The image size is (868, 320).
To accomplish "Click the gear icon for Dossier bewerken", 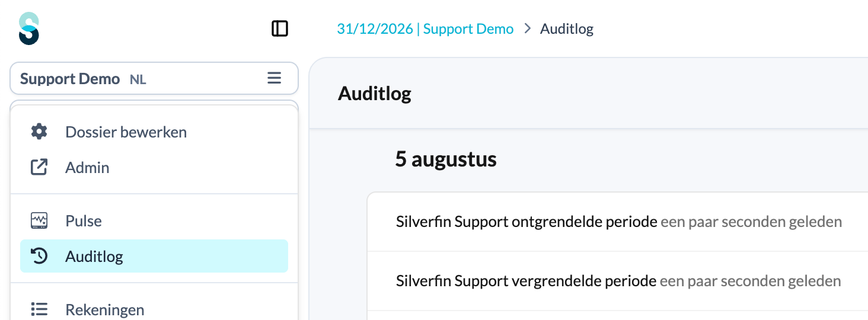I will pyautogui.click(x=39, y=132).
